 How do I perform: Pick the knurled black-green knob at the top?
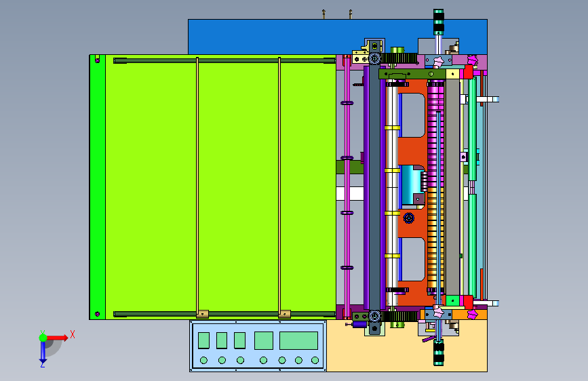tap(438, 22)
